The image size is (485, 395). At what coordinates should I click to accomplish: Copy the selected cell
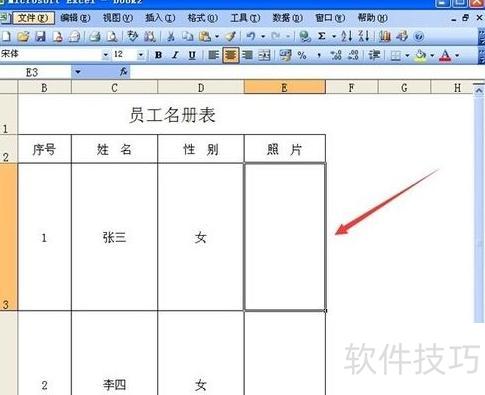(x=188, y=36)
